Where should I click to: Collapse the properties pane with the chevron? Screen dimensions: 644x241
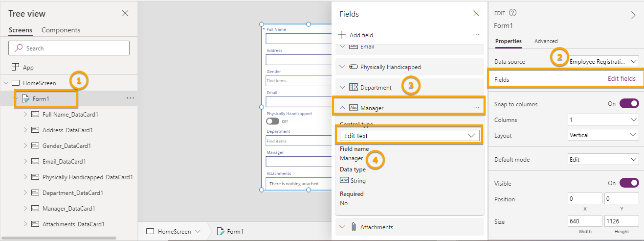(633, 15)
